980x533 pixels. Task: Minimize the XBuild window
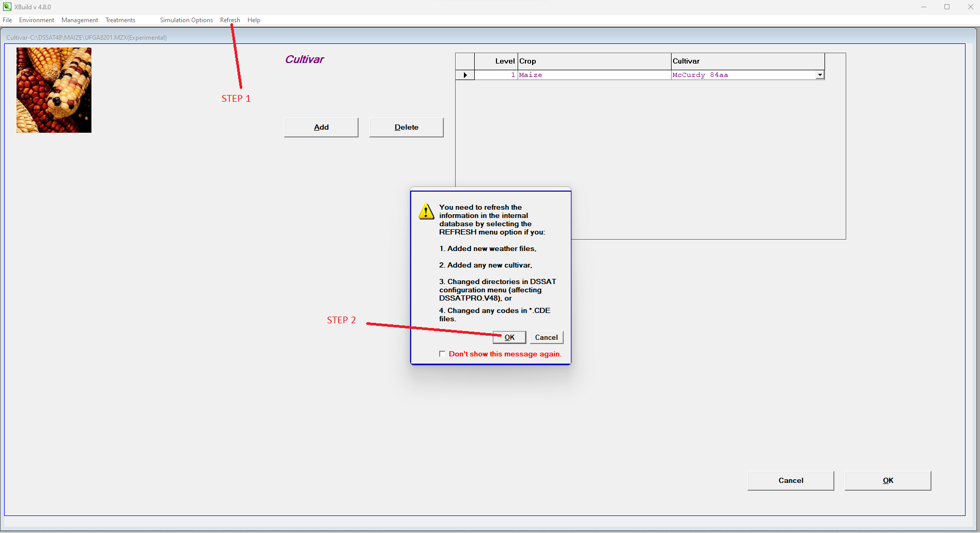(x=923, y=7)
